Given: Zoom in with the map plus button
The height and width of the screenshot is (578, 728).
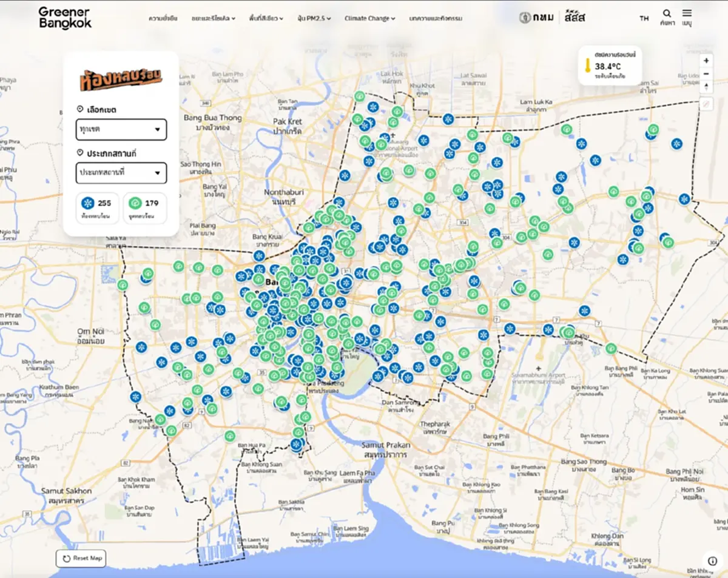Looking at the screenshot, I should click(x=706, y=61).
